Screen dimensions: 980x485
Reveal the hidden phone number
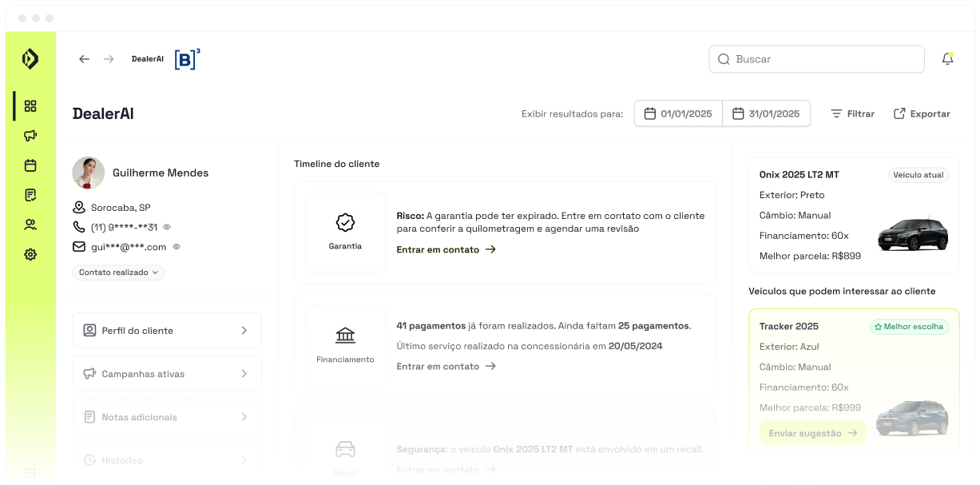[x=167, y=227]
